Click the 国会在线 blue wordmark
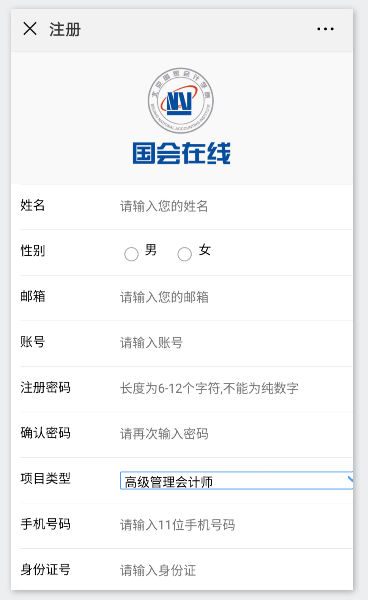The height and width of the screenshot is (600, 368). 181,153
